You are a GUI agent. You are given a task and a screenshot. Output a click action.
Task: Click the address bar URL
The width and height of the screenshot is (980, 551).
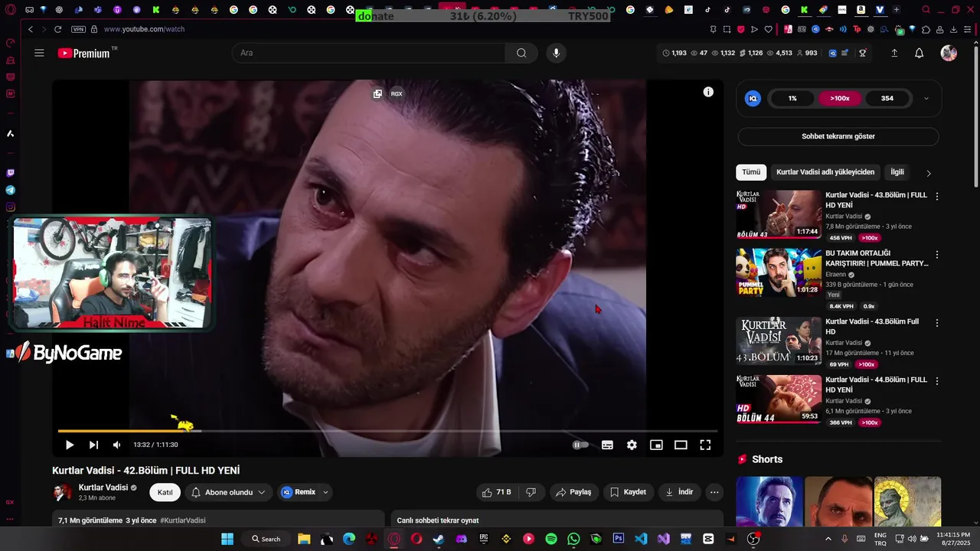coord(144,29)
